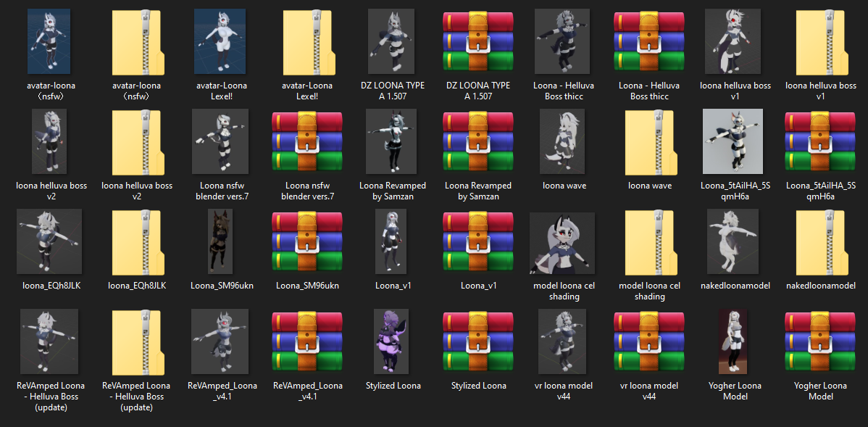Select the loona helluva boss v2 image thumbnail
868x427 pixels.
point(49,142)
